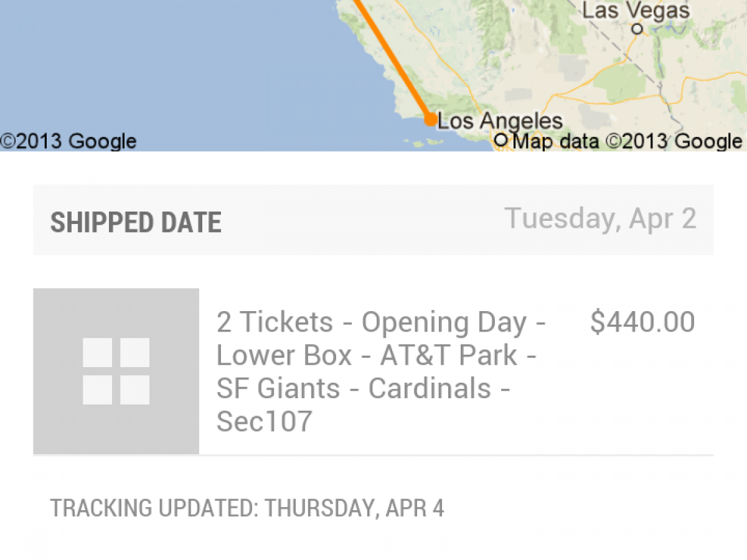Tap the islands off the Los Angeles coast
This screenshot has width=747, height=560.
click(x=425, y=142)
